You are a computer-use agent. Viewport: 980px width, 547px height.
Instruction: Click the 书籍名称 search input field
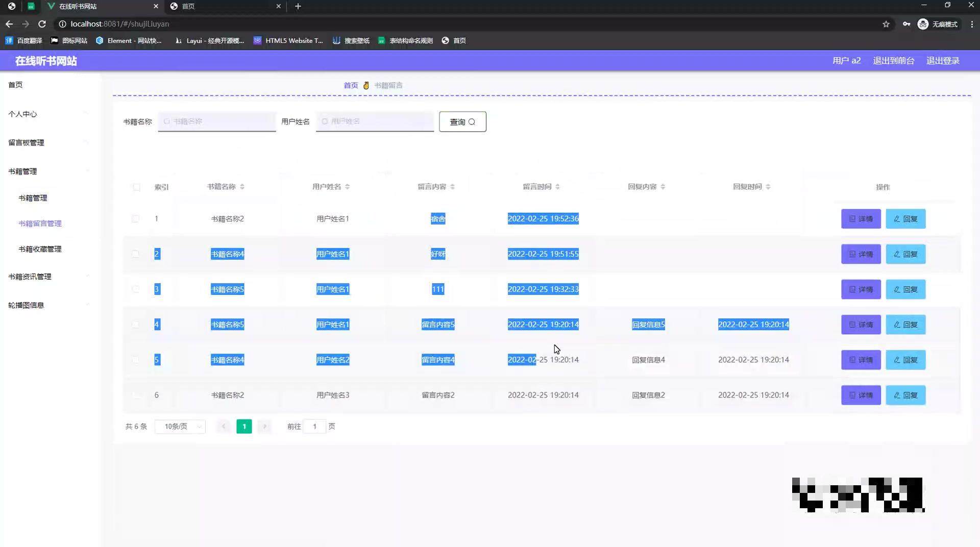(x=217, y=121)
